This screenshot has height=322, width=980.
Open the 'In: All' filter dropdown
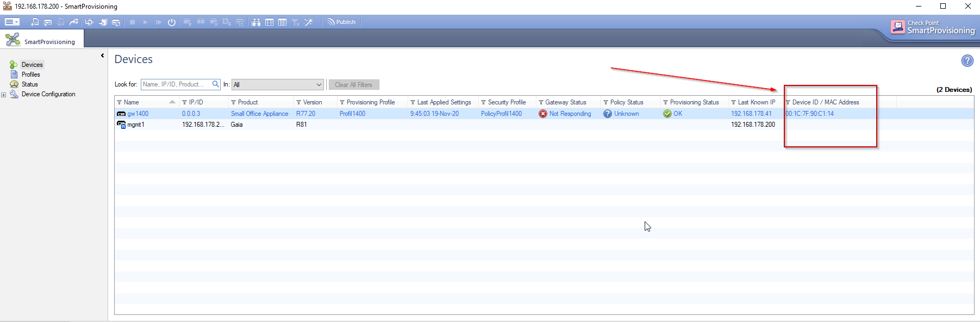(319, 85)
